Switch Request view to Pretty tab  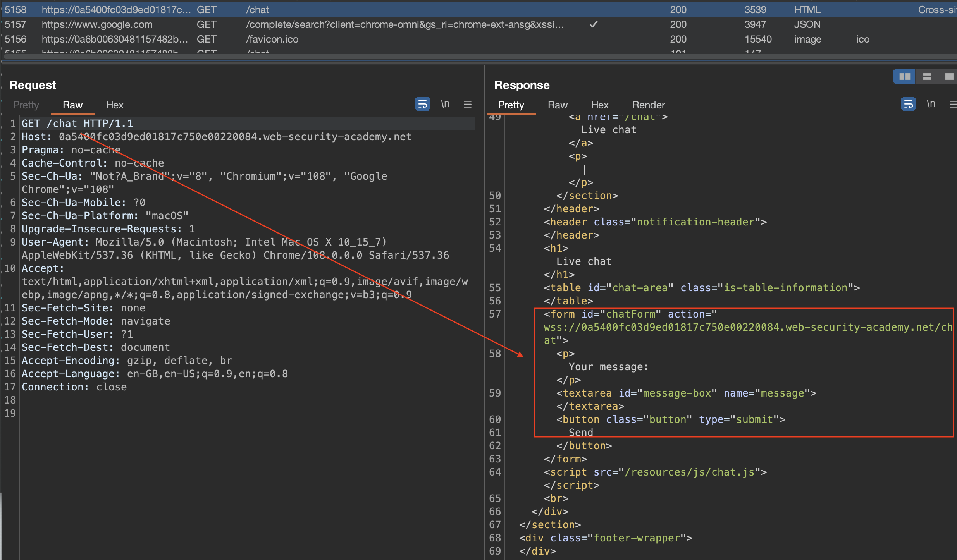click(26, 105)
